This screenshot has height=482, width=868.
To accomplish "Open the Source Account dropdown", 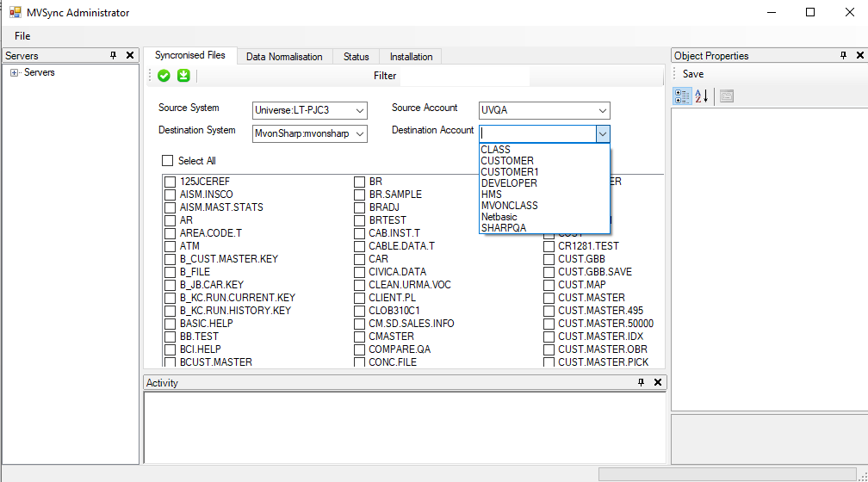I will (x=602, y=111).
